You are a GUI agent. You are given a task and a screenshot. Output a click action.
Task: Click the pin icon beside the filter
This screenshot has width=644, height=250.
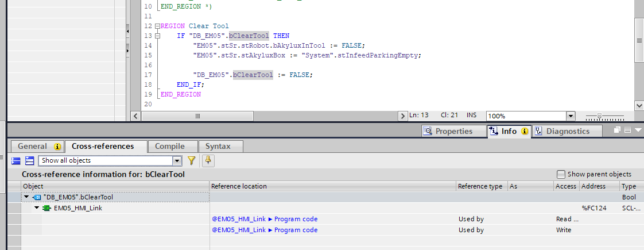tap(207, 161)
